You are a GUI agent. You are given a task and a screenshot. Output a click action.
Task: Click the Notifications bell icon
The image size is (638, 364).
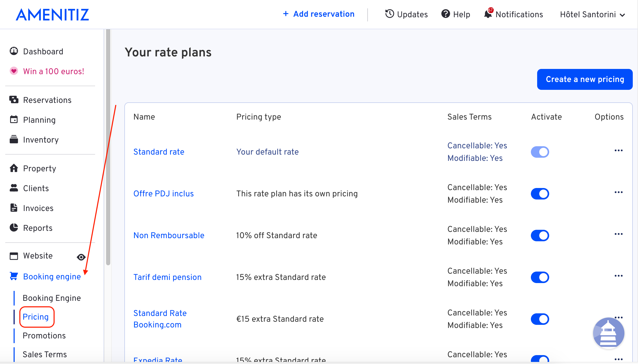(x=488, y=14)
